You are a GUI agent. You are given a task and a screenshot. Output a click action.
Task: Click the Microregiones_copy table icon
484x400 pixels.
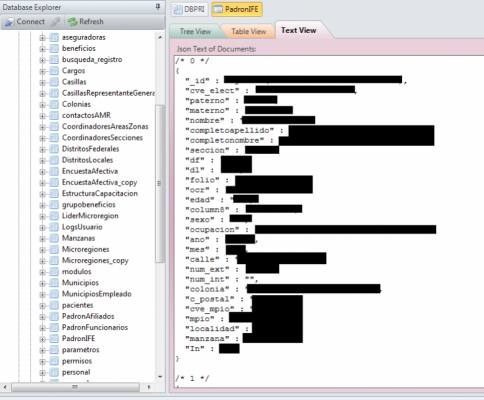click(54, 261)
